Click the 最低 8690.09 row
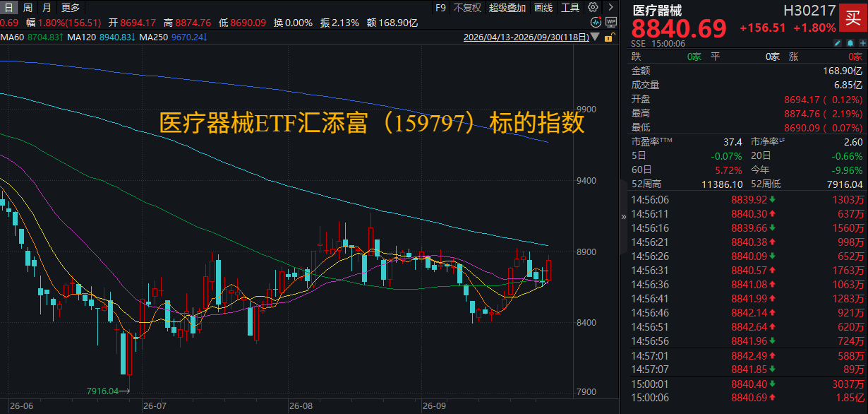Screen dimensions: 868x414 [x=747, y=127]
